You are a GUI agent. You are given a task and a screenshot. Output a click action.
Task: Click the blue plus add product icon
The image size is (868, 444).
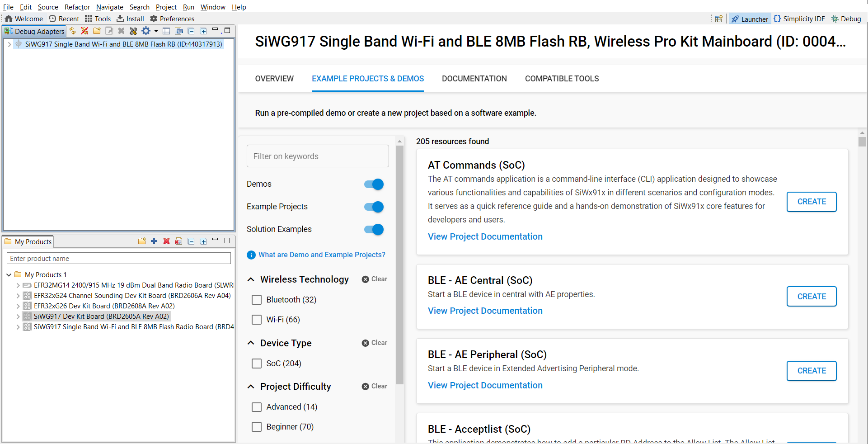click(154, 241)
